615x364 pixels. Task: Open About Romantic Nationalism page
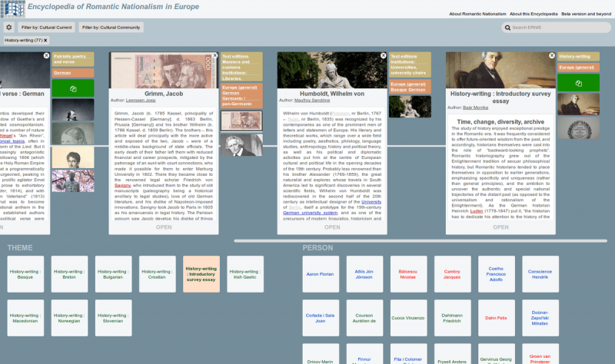click(477, 14)
